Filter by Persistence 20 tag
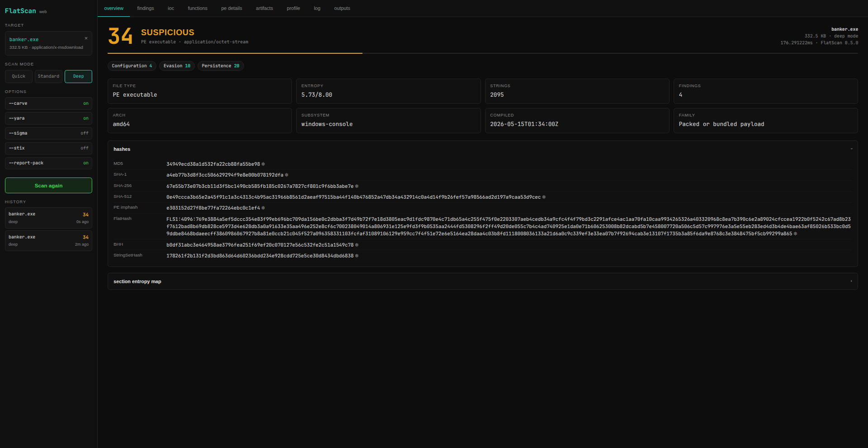 pyautogui.click(x=221, y=66)
